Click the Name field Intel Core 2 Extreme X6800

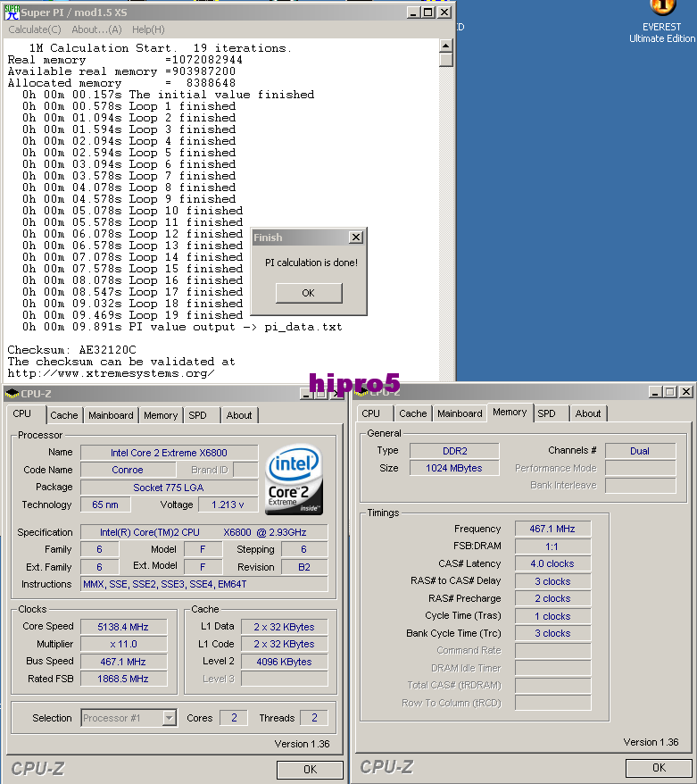[x=169, y=453]
